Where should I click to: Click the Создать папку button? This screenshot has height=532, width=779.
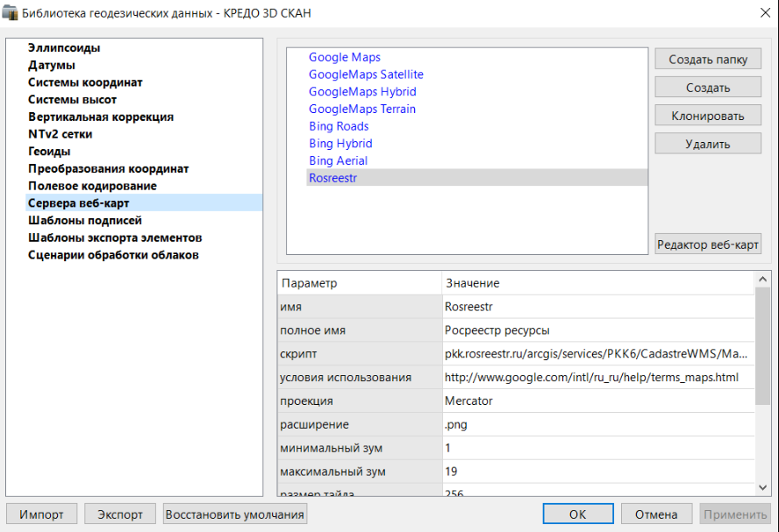(708, 60)
